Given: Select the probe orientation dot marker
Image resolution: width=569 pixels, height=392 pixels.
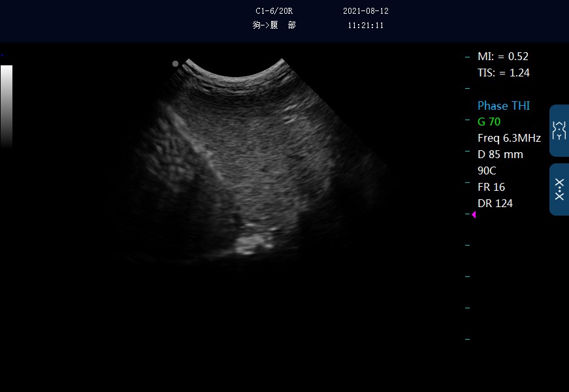Looking at the screenshot, I should 175,64.
